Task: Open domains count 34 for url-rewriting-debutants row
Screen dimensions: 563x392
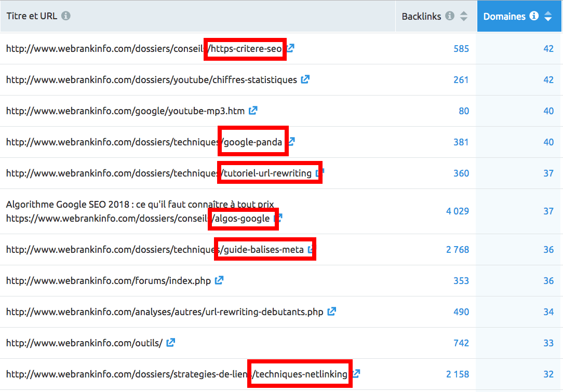Action: point(548,312)
